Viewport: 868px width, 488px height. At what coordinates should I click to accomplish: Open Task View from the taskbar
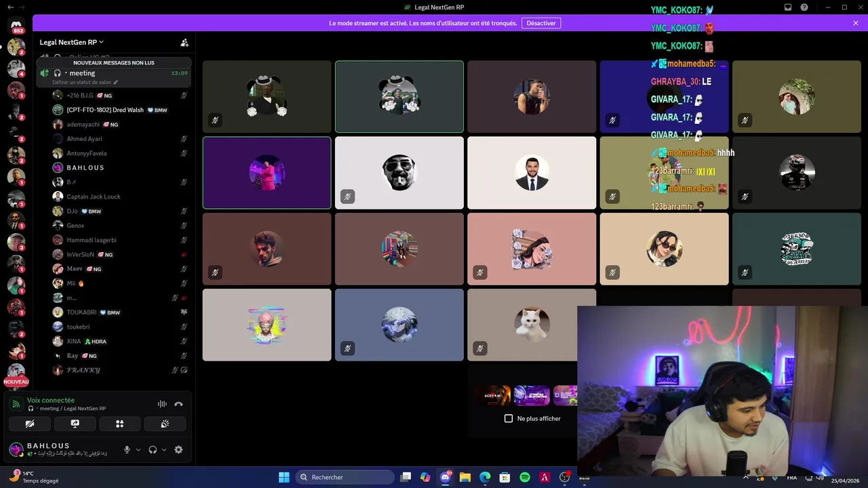coord(406,477)
